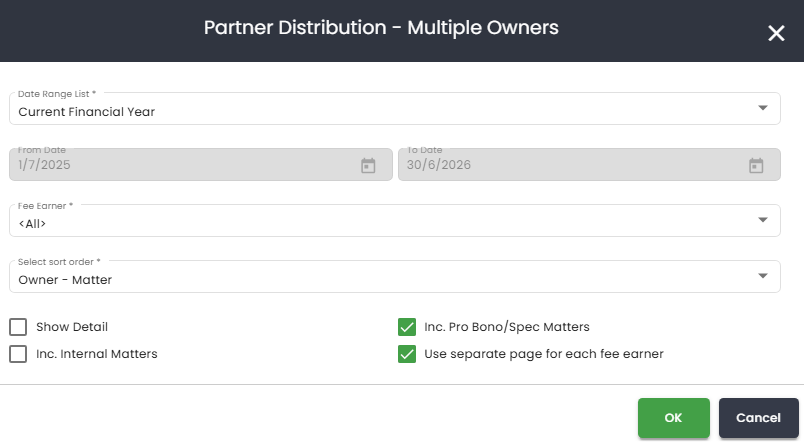The image size is (804, 442).
Task: Click the Owner - Matter sort value
Action: pos(65,280)
